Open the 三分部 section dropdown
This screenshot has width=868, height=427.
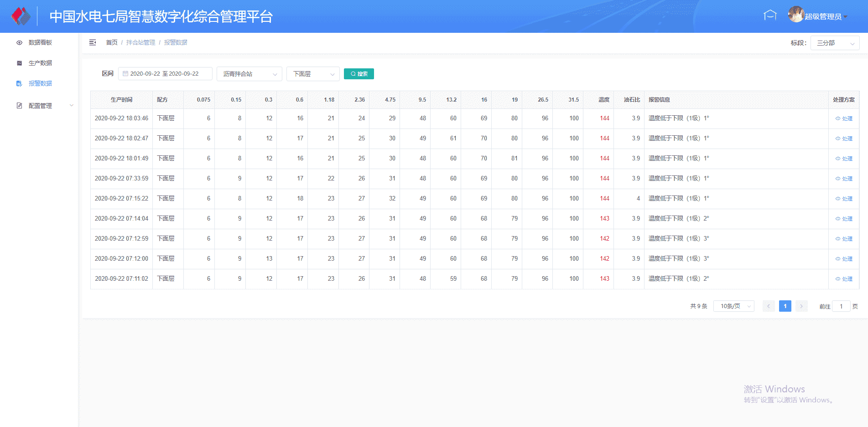(x=835, y=43)
